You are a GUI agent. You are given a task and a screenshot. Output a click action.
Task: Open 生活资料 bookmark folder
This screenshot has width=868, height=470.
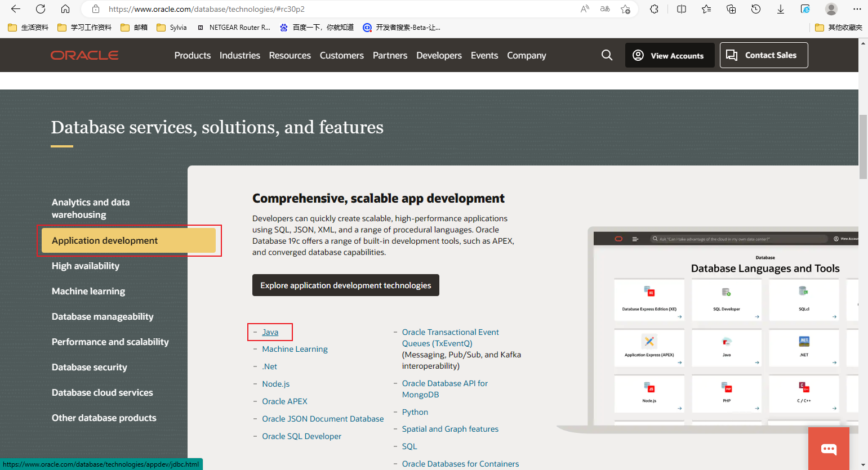[28, 27]
